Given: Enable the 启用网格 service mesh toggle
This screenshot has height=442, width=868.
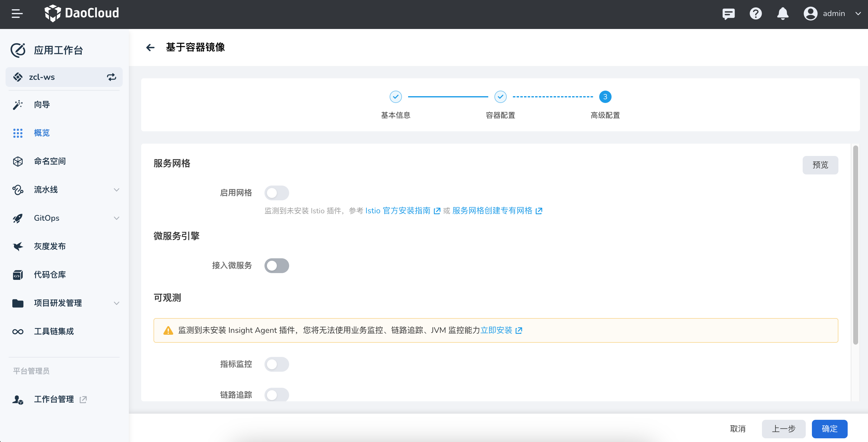Looking at the screenshot, I should tap(276, 193).
